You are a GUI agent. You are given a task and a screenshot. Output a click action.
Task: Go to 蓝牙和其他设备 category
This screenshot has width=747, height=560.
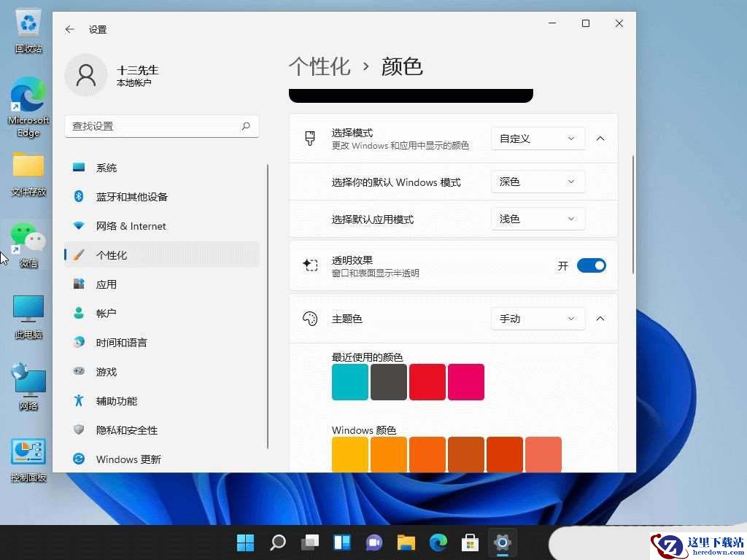[162, 196]
